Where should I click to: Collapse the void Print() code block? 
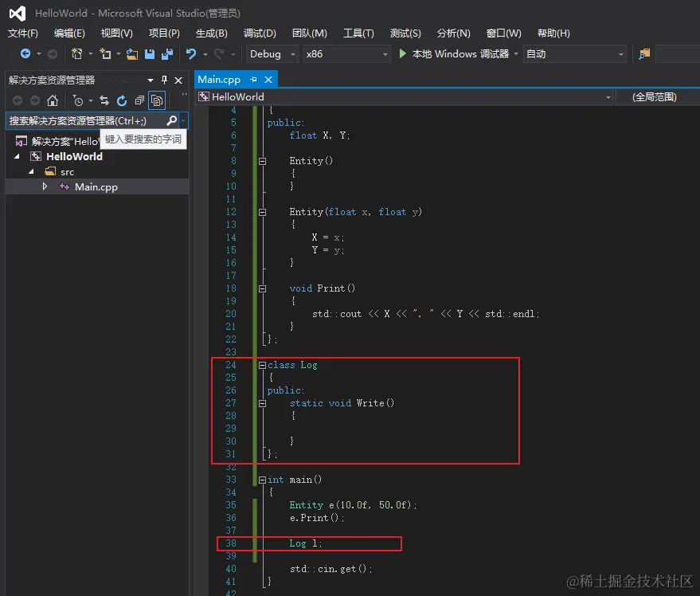pyautogui.click(x=262, y=288)
